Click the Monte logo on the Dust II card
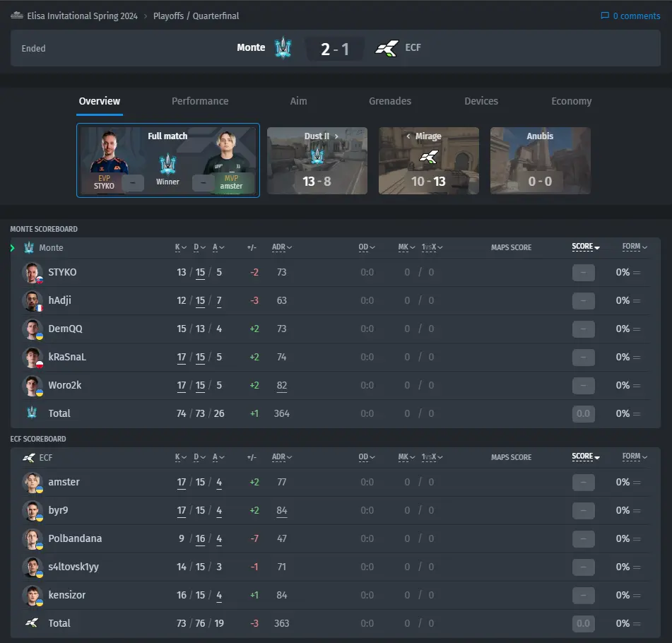This screenshot has height=643, width=672. [317, 155]
